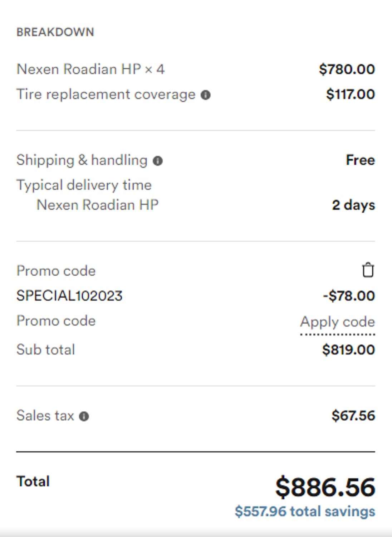Select the Tire replacement coverage label

click(106, 95)
